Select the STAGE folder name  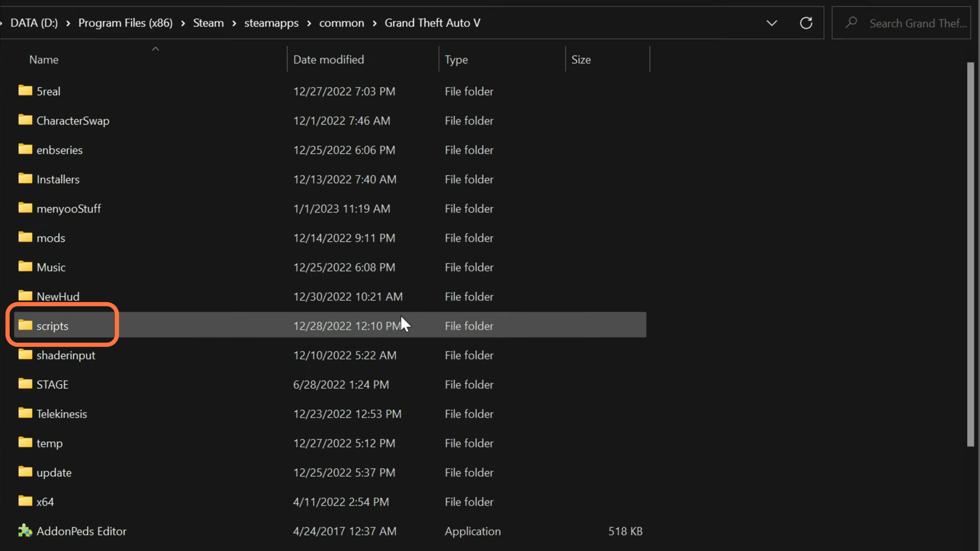click(x=53, y=385)
